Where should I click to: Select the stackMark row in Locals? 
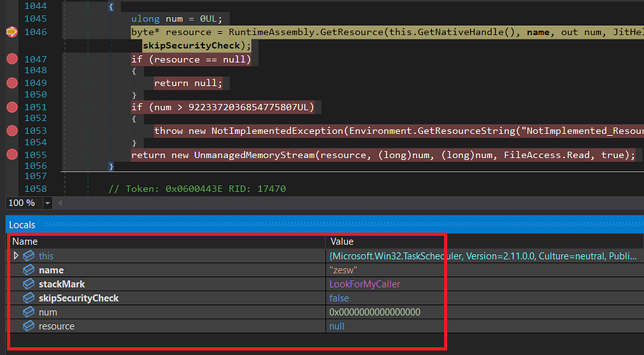click(326, 284)
